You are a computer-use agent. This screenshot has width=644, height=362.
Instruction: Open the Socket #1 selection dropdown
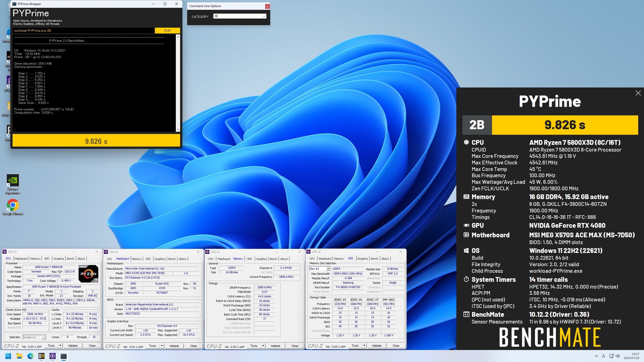[34, 337]
